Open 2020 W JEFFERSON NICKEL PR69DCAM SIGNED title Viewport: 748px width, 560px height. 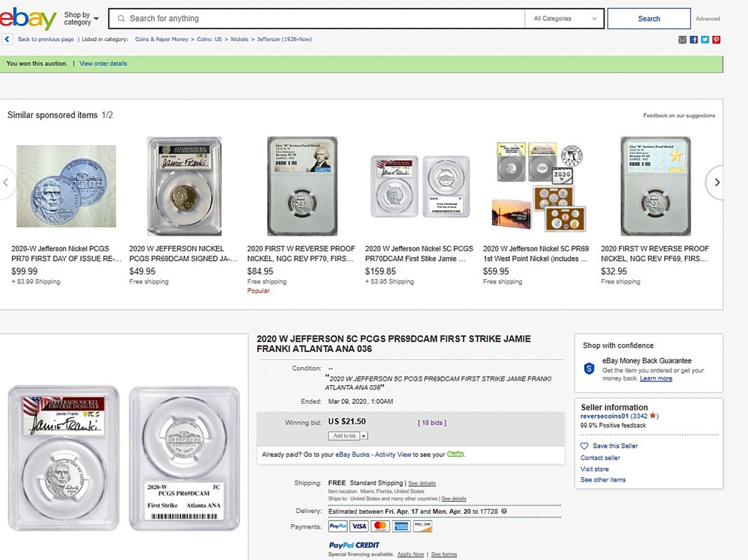[183, 253]
